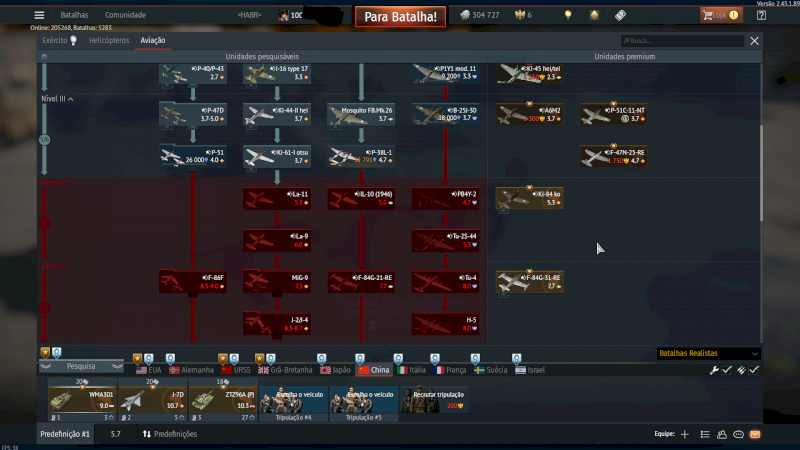The image size is (800, 450).
Task: Select the premium P-51C-11-NT aircraft
Action: point(614,114)
